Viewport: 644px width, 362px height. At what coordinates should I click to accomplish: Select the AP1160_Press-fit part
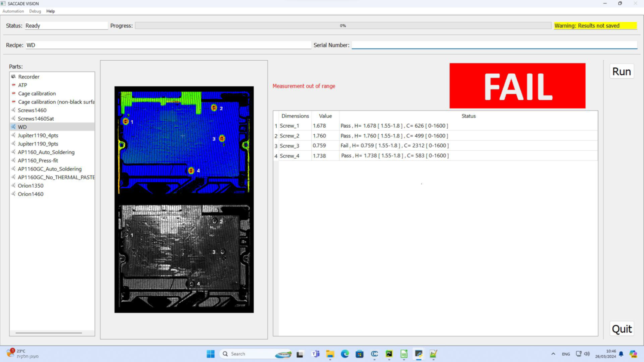pyautogui.click(x=52, y=161)
